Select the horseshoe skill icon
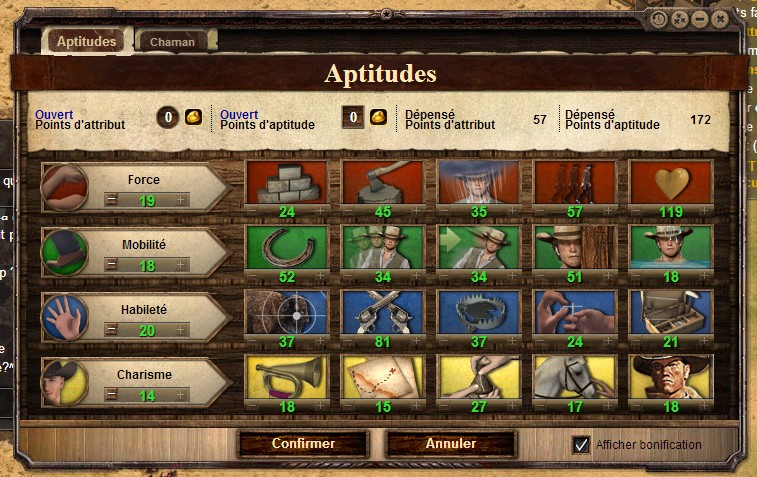 pos(287,247)
